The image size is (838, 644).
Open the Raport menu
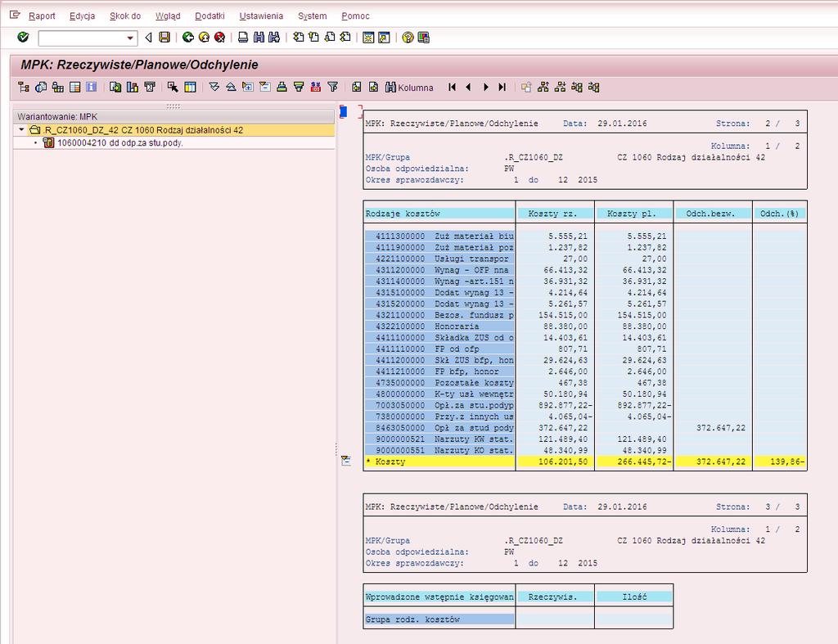click(x=42, y=16)
